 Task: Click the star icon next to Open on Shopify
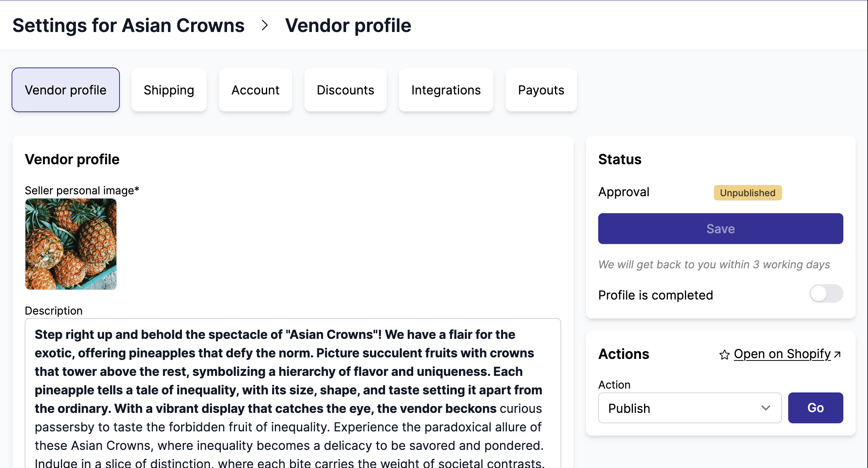[x=725, y=354]
